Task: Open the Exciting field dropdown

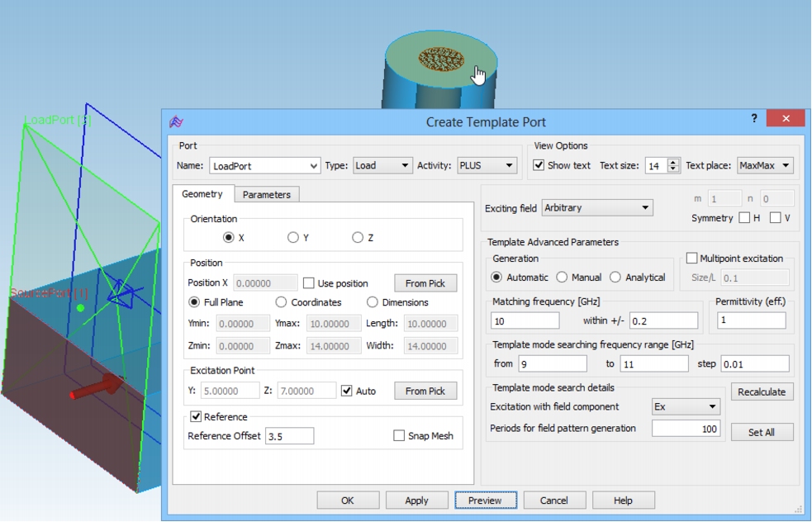Action: click(597, 207)
